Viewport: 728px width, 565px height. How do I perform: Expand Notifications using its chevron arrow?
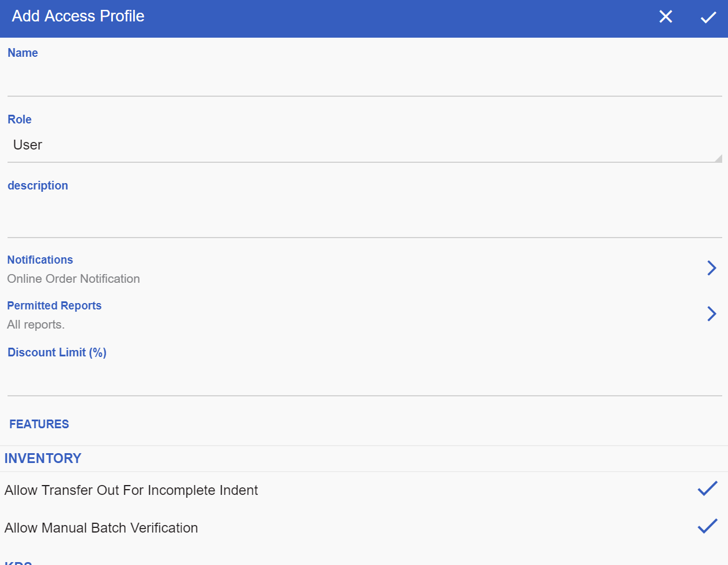[x=712, y=268]
